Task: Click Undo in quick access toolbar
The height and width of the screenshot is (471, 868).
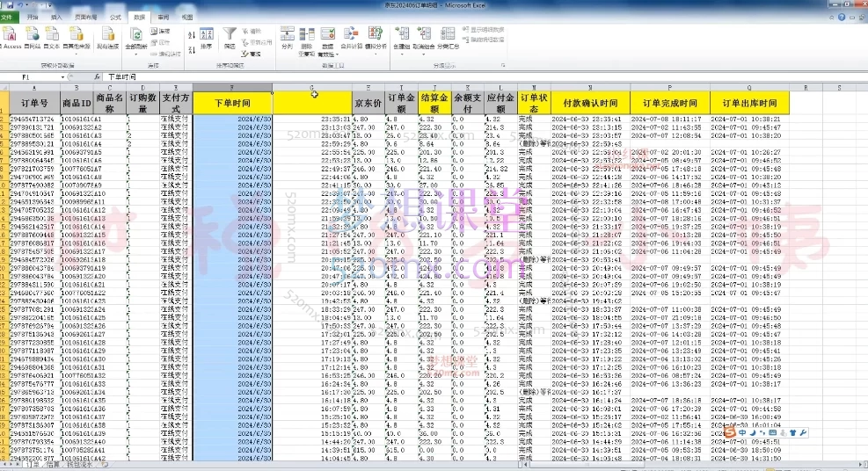Action: tap(20, 5)
